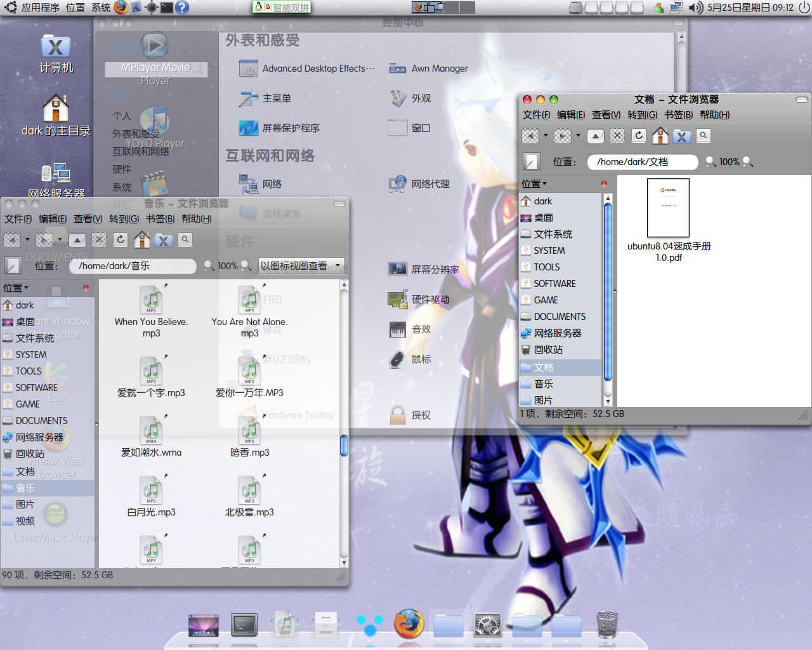Open 转到 menu in 文档 browser
This screenshot has height=650, width=812.
642,115
